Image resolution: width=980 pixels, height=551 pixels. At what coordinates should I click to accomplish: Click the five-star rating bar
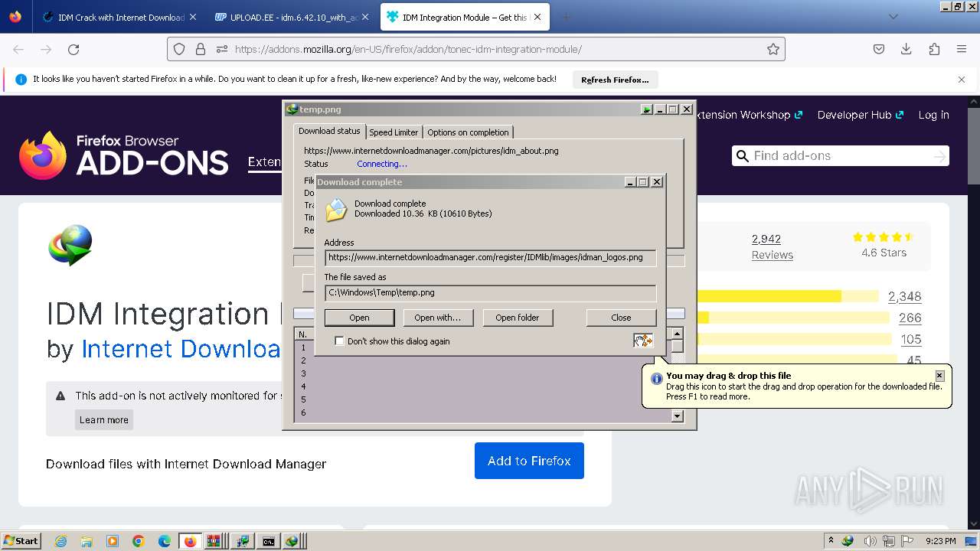coord(787,296)
